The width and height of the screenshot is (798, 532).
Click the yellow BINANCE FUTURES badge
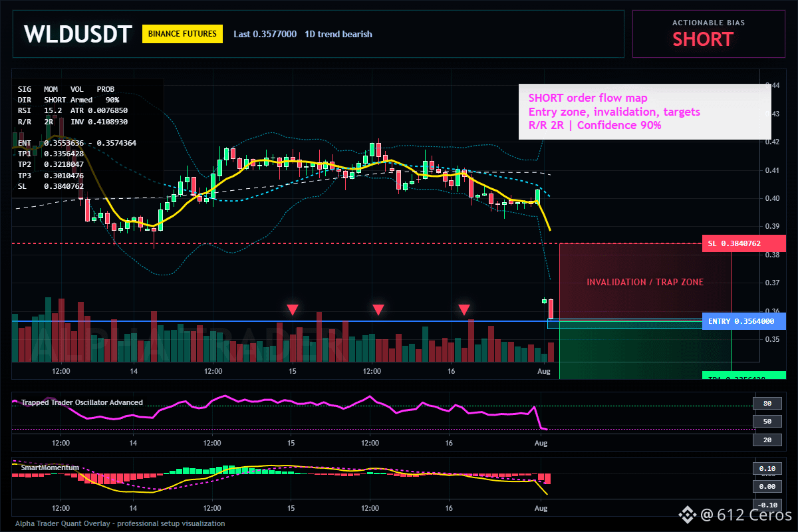182,34
